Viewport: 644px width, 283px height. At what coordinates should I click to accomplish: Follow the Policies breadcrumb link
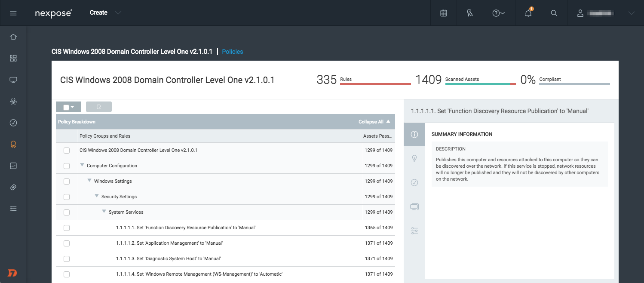pyautogui.click(x=232, y=52)
